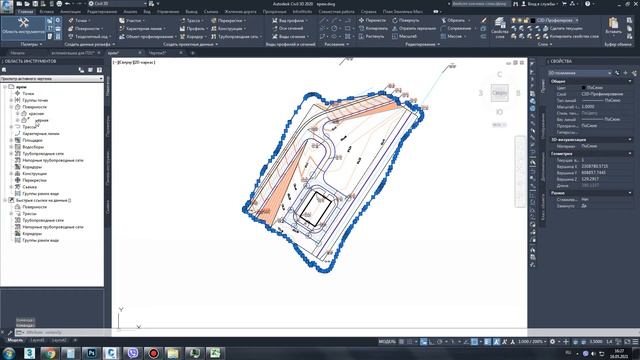Viewport: 640px width, 360px height.
Task: Open the Виды сечения ribbon tool
Action: point(291,36)
